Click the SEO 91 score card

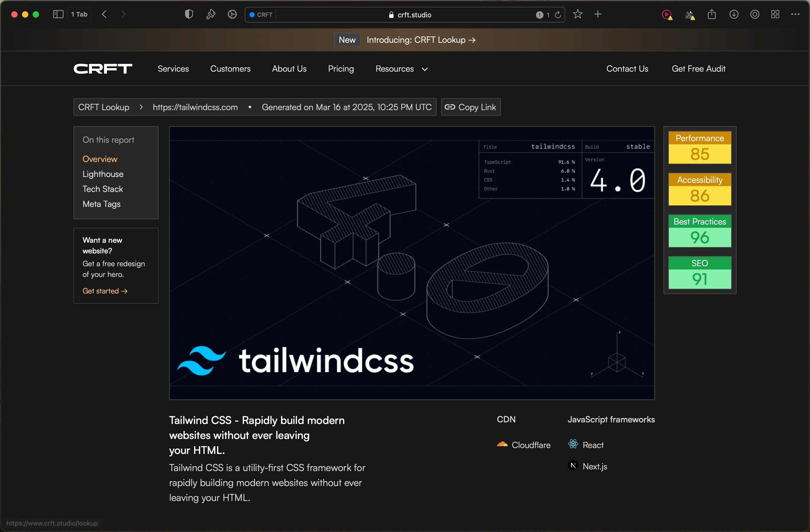[700, 272]
